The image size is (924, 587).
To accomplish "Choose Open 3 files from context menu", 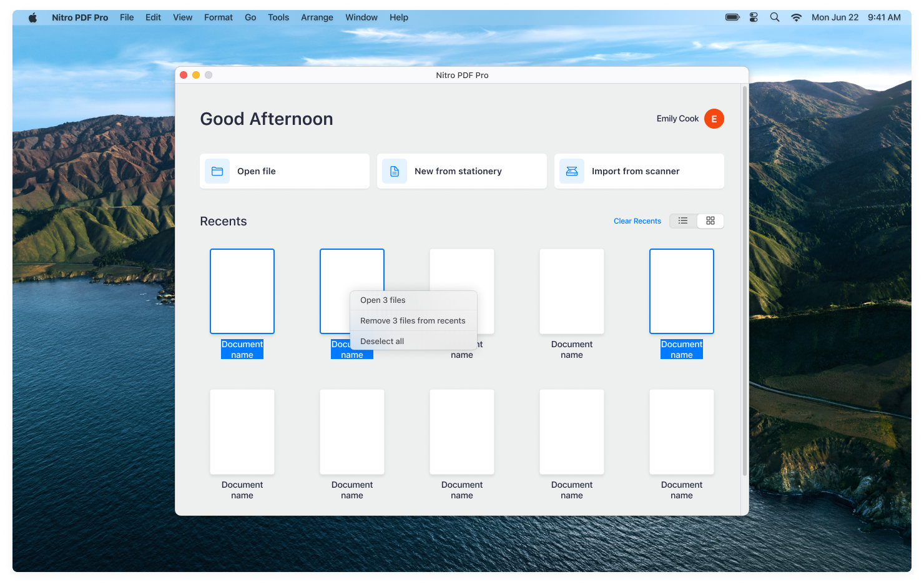I will tap(383, 300).
